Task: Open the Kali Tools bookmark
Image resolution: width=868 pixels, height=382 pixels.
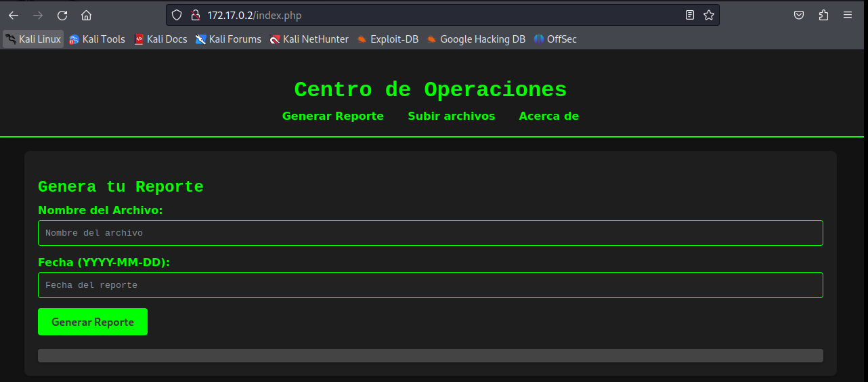Action: pos(97,39)
